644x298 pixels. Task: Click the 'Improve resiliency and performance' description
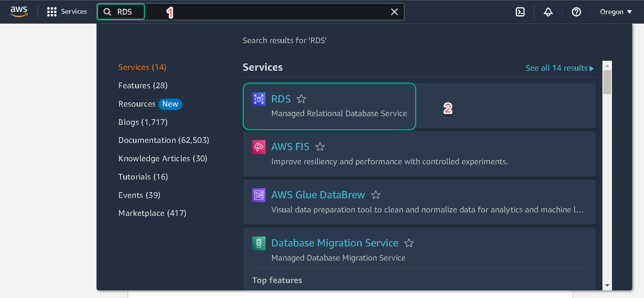coord(390,162)
